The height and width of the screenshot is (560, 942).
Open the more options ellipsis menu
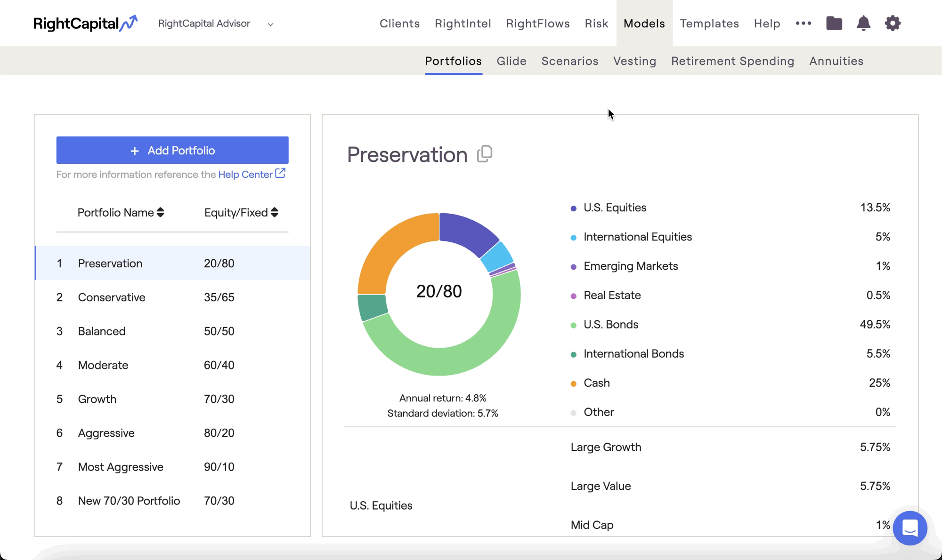804,23
